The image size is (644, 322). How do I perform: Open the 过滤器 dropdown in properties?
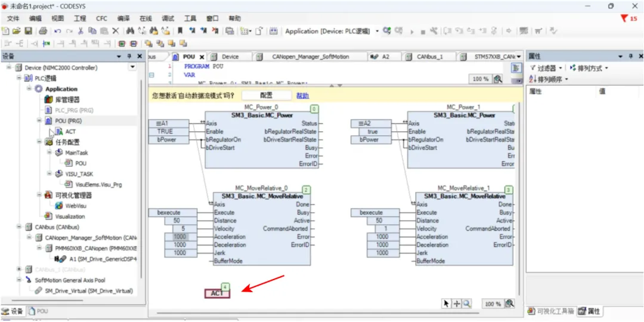pyautogui.click(x=547, y=68)
